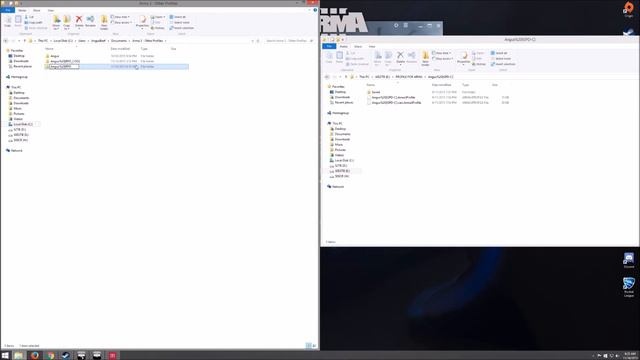Click Back button in left explorer window
640x360 pixels.
point(6,41)
